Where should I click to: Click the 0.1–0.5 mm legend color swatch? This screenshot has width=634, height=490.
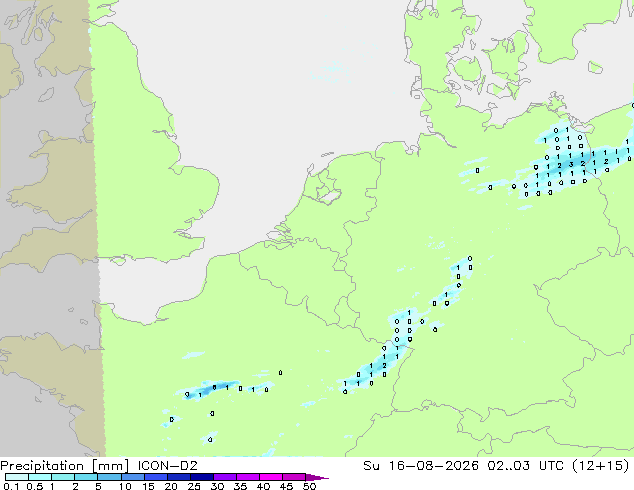click(x=17, y=477)
